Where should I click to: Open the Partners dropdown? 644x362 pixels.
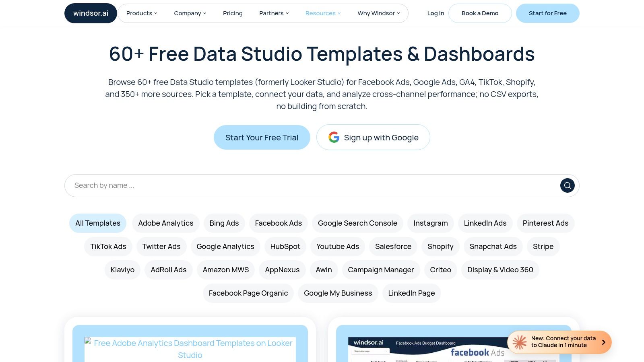pyautogui.click(x=274, y=13)
